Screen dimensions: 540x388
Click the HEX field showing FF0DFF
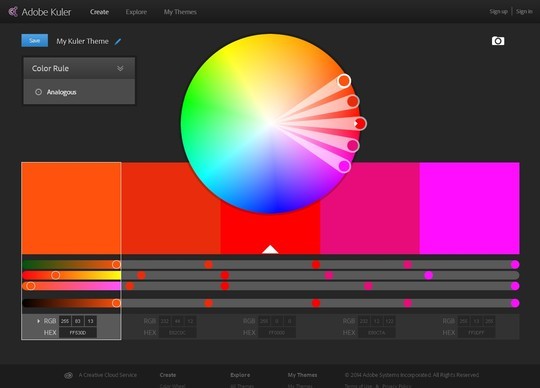(x=476, y=333)
